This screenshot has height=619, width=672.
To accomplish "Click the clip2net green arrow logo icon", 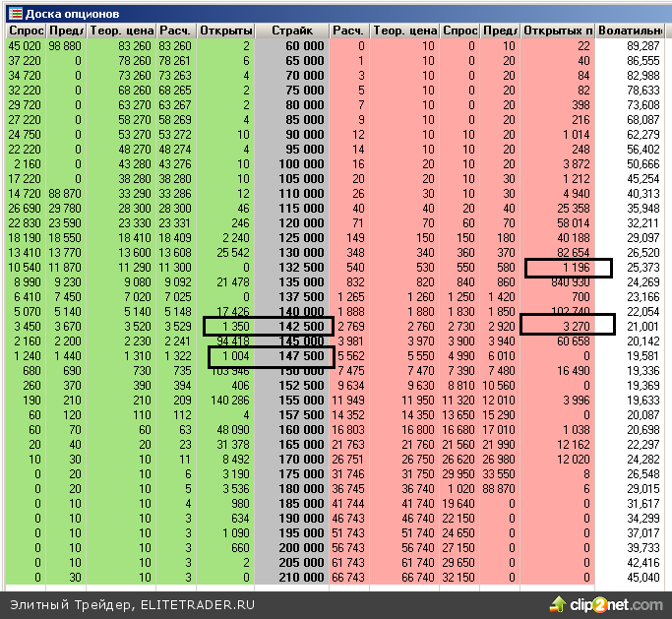I will 559,602.
